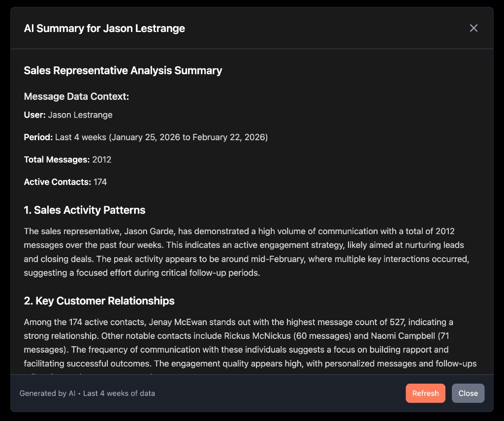Click the Sales Representative Analysis Summary heading
The image size is (504, 421).
pyautogui.click(x=123, y=70)
